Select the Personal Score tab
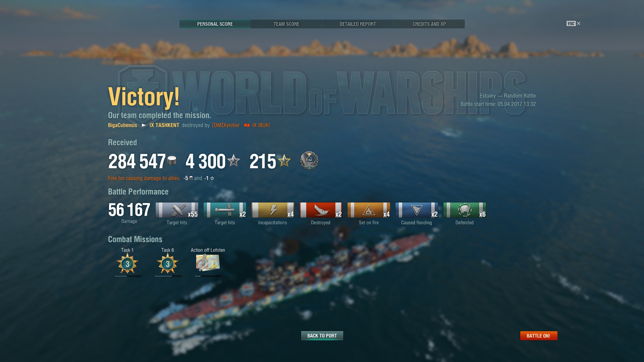644x362 pixels. (x=215, y=24)
